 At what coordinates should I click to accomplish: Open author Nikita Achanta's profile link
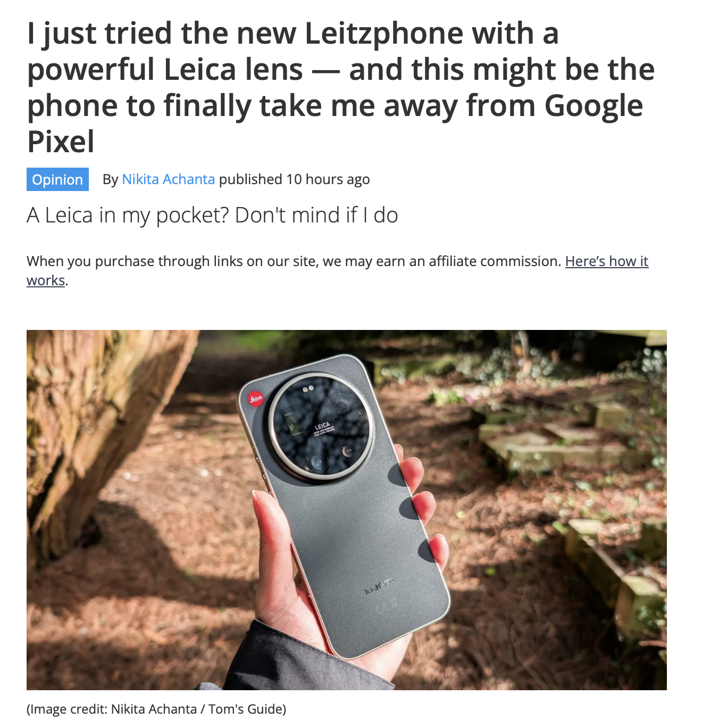168,179
